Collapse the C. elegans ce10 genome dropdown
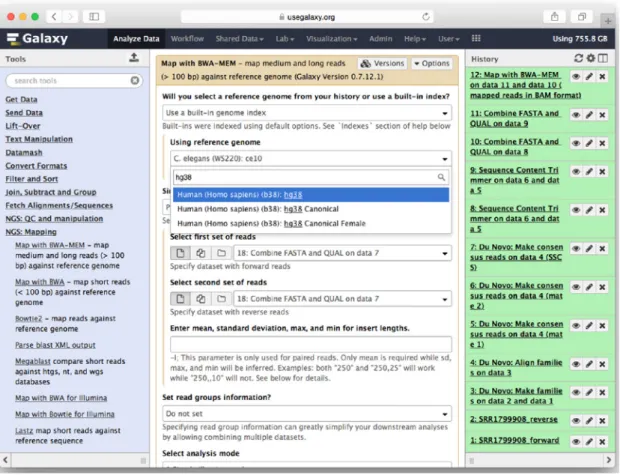 point(311,159)
